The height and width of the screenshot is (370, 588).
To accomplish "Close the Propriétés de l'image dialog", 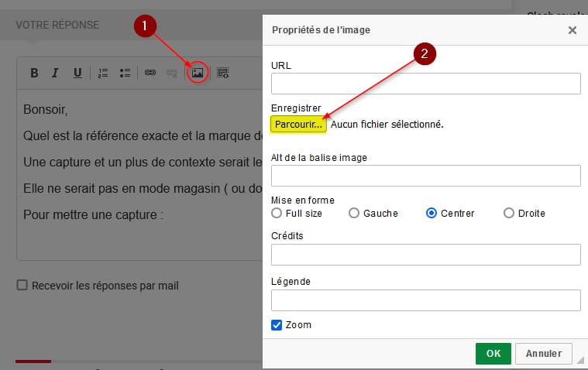I will tap(573, 30).
